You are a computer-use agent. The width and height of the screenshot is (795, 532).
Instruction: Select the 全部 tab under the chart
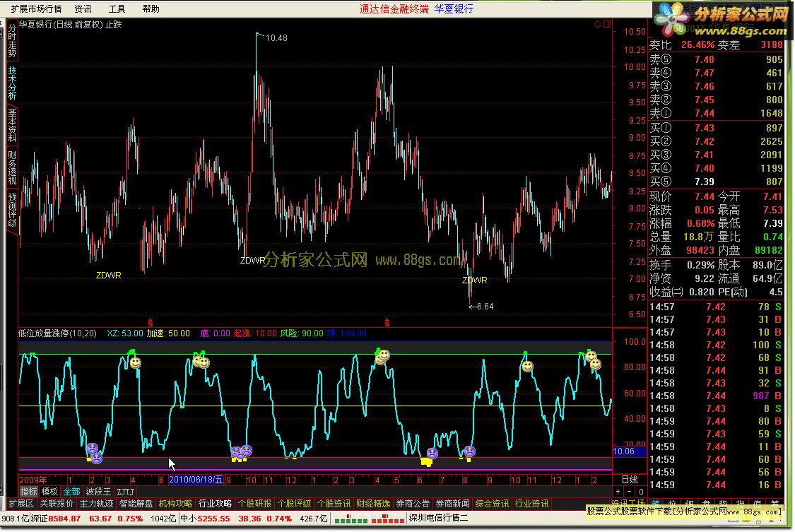(71, 492)
